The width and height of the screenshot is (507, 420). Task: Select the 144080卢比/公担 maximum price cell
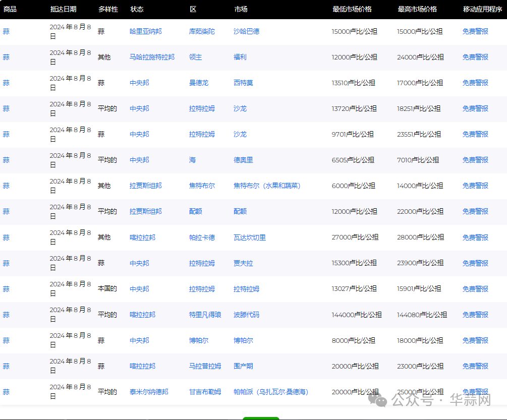click(x=422, y=315)
